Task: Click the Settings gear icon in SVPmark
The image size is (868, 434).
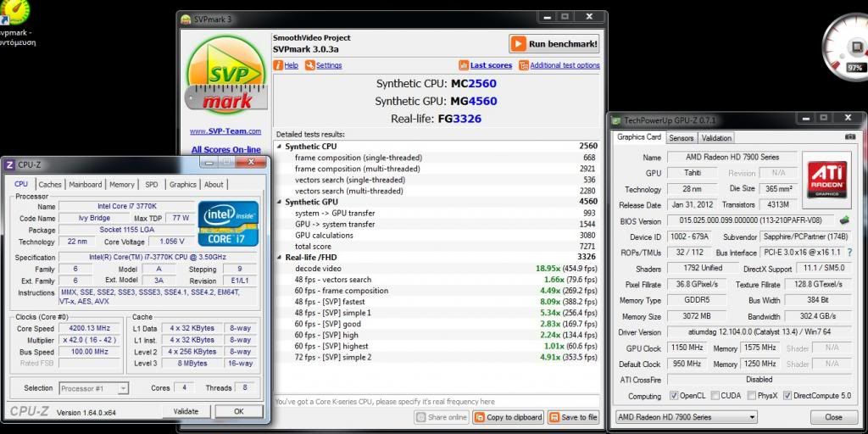Action: [310, 65]
